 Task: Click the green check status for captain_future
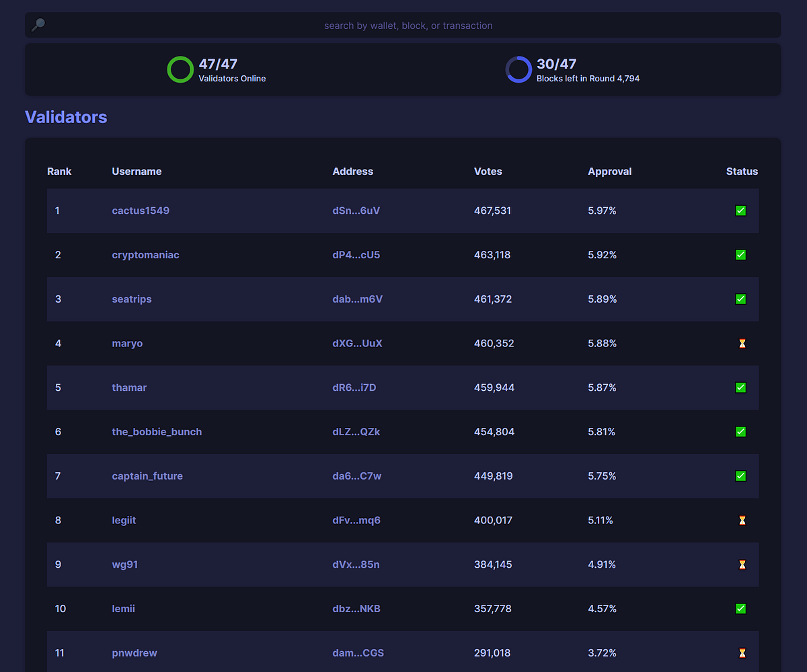(x=740, y=476)
